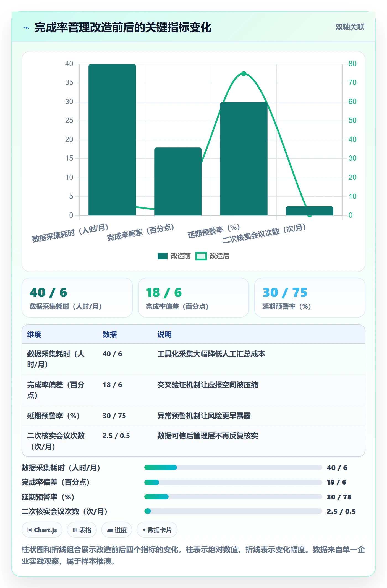Select the 表格 tag chip
The width and height of the screenshot is (387, 588).
pos(82,530)
